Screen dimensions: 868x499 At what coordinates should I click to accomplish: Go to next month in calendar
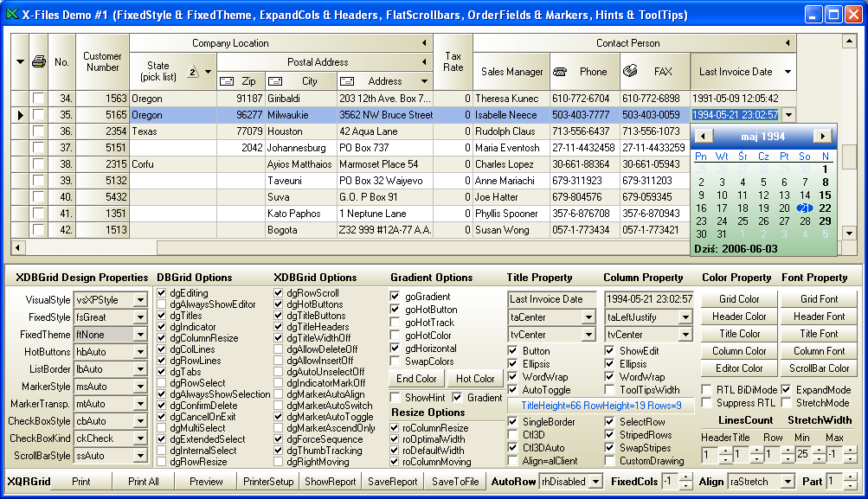coord(822,137)
